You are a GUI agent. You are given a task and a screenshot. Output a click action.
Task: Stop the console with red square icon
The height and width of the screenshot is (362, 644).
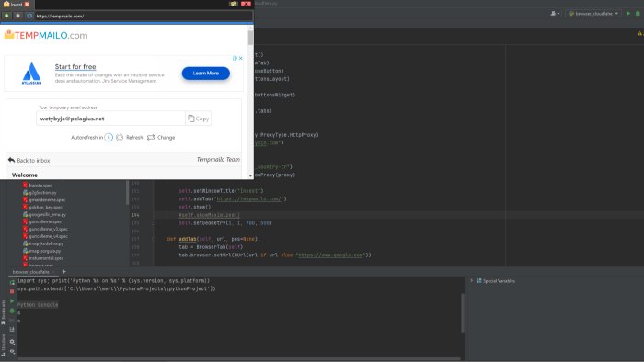(12, 291)
